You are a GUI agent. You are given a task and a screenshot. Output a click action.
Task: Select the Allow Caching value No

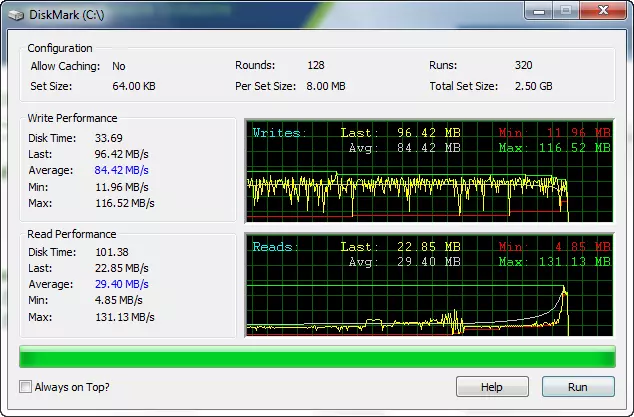(x=119, y=66)
